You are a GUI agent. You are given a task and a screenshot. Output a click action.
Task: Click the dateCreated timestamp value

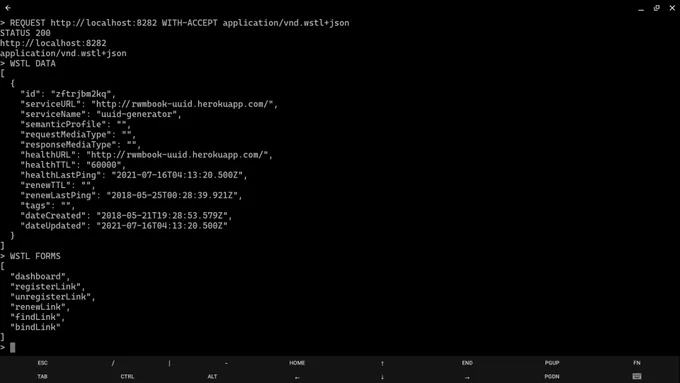pos(162,216)
